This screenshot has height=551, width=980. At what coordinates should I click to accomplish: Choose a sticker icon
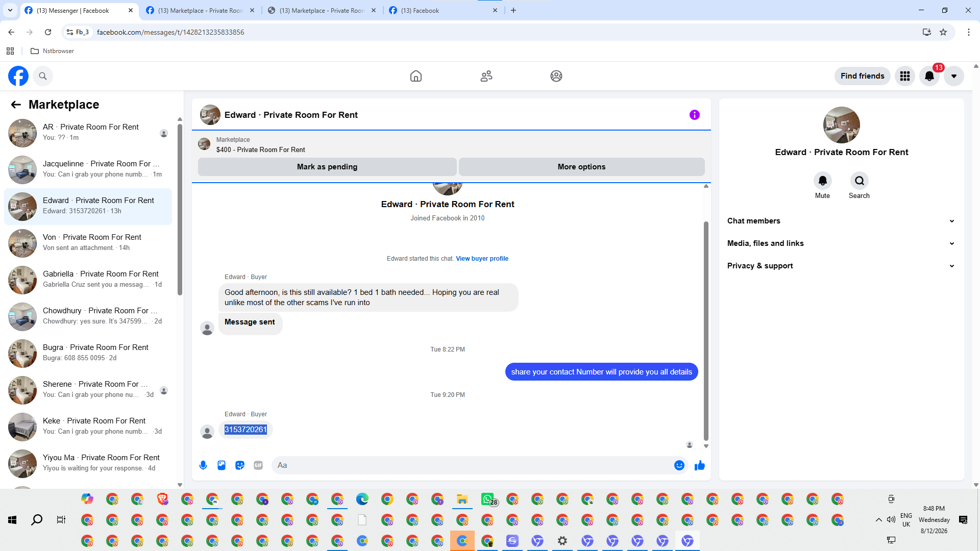[240, 465]
